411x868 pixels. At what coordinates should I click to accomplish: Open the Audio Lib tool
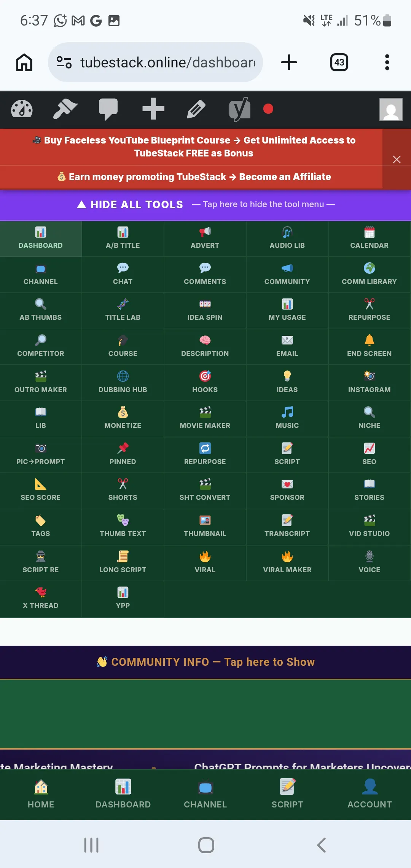(287, 239)
